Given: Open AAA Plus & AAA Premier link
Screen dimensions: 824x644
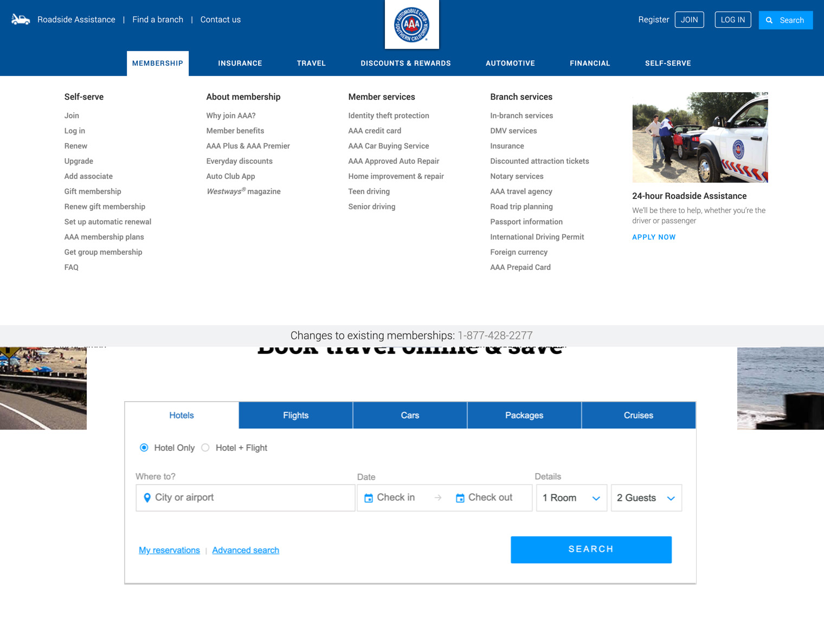Looking at the screenshot, I should 248,146.
